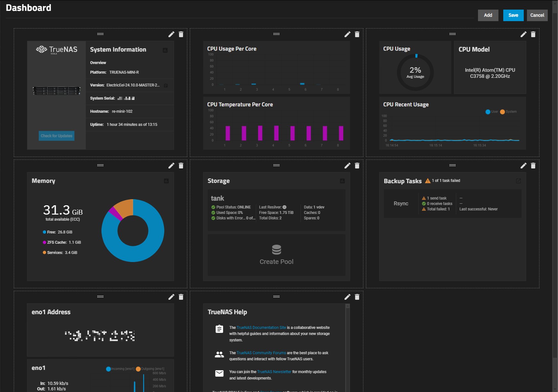Edit the Backup Tasks widget pencil icon

(523, 166)
